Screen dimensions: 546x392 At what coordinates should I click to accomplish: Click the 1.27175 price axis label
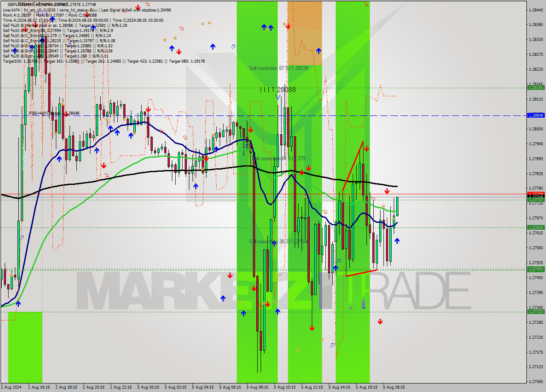(536, 352)
